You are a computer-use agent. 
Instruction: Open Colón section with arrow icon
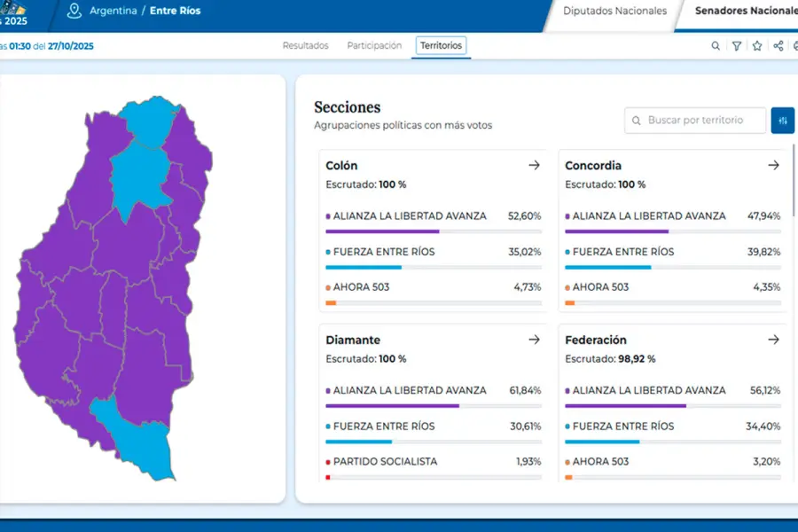pos(534,166)
